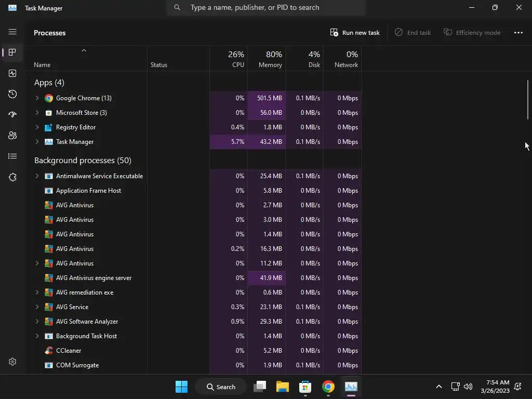Open Google Chrome from the taskbar
Image resolution: width=532 pixels, height=399 pixels.
[x=328, y=387]
